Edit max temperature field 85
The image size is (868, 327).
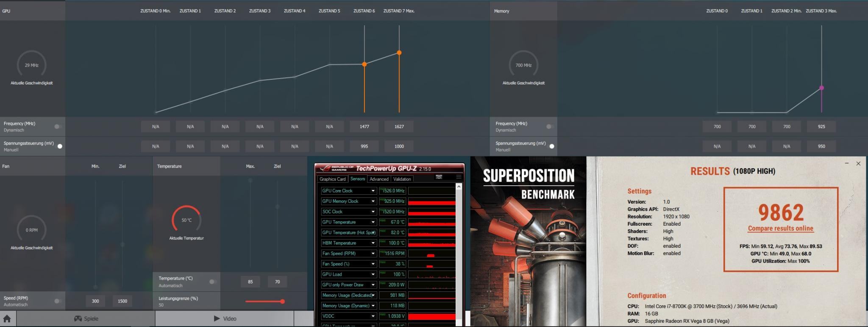coord(250,282)
